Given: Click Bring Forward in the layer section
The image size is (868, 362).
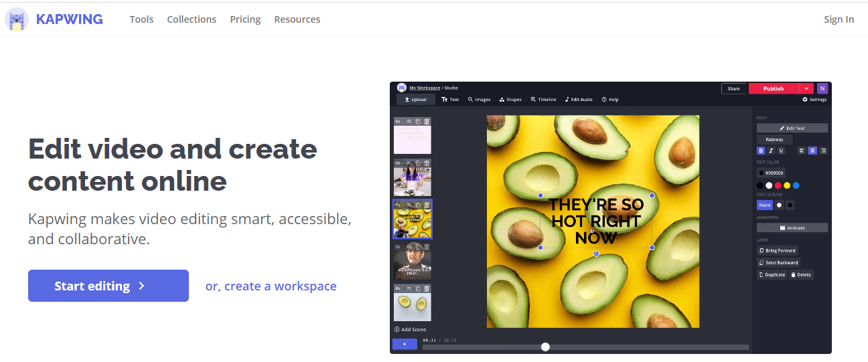Looking at the screenshot, I should click(777, 250).
